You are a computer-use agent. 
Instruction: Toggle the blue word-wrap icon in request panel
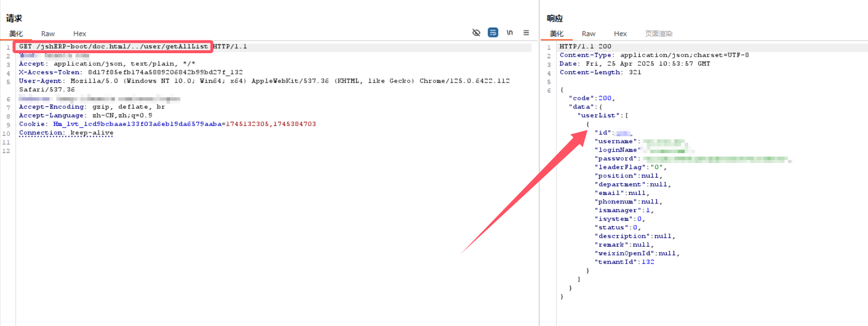493,33
